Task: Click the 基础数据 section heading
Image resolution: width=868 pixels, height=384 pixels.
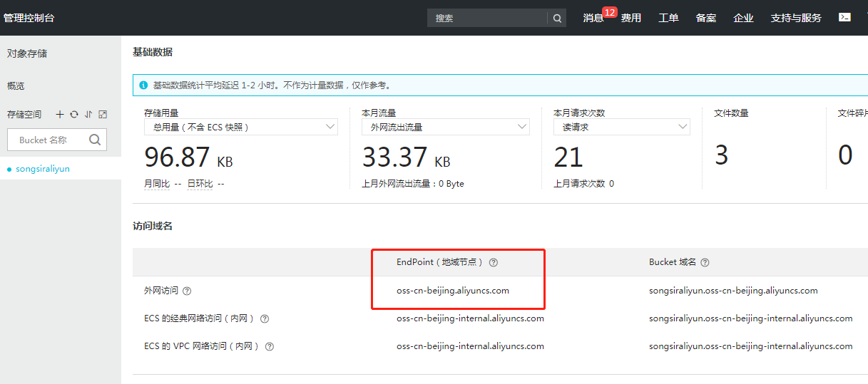Action: [x=152, y=52]
